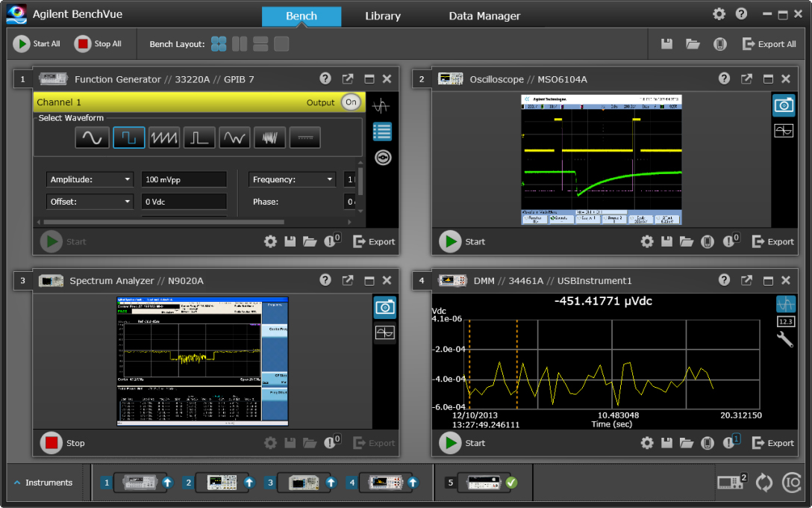The image size is (812, 508).
Task: Open Spectrum Analyzer trace data icon
Action: point(385,332)
